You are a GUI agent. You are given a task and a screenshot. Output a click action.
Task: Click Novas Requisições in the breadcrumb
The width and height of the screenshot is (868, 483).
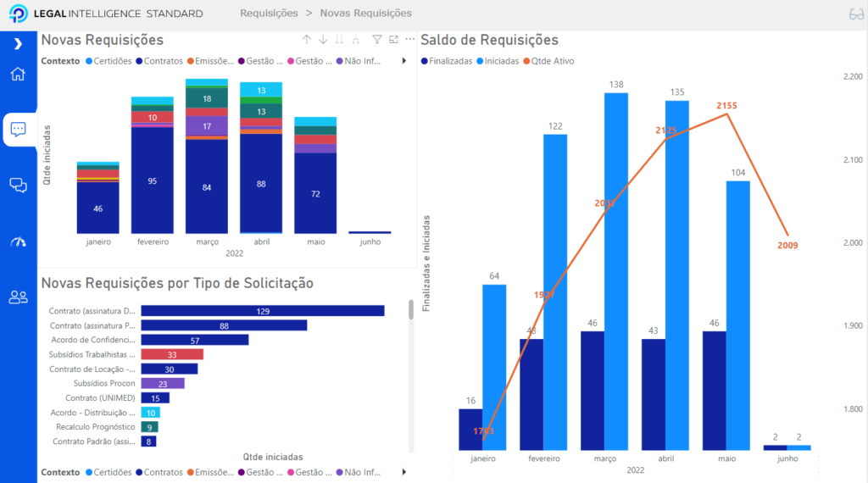365,14
